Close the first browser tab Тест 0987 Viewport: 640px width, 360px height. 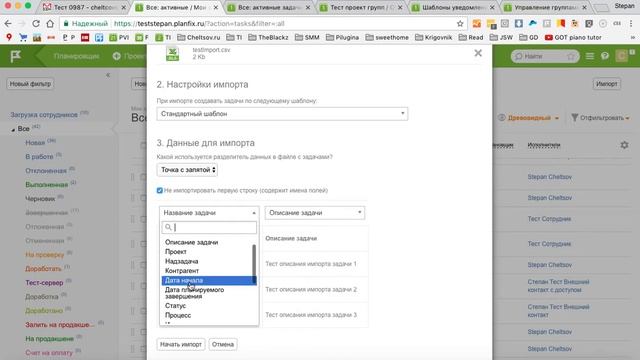[x=124, y=7]
